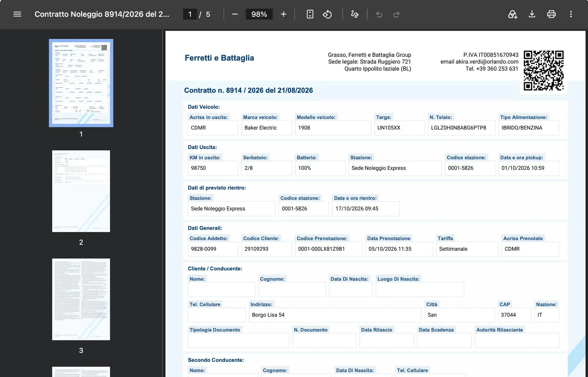Click the Data Rilascio field
Viewport: 588px width, 377px height.
[387, 340]
